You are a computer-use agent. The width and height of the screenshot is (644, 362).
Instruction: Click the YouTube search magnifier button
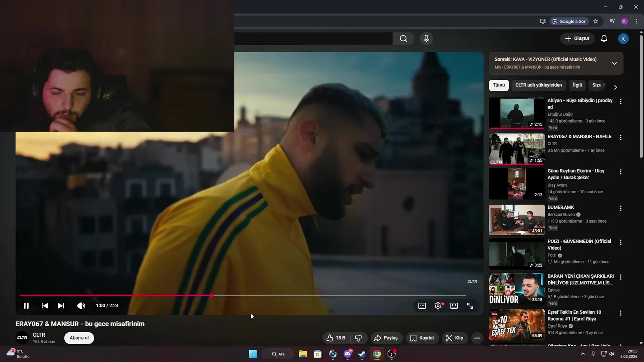point(404,39)
